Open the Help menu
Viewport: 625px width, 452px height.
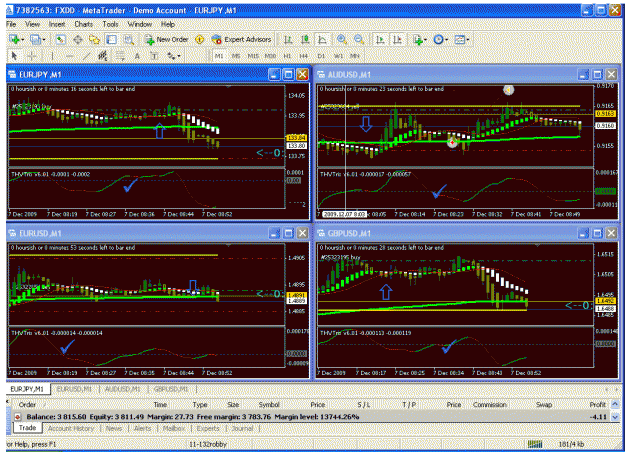(x=168, y=24)
